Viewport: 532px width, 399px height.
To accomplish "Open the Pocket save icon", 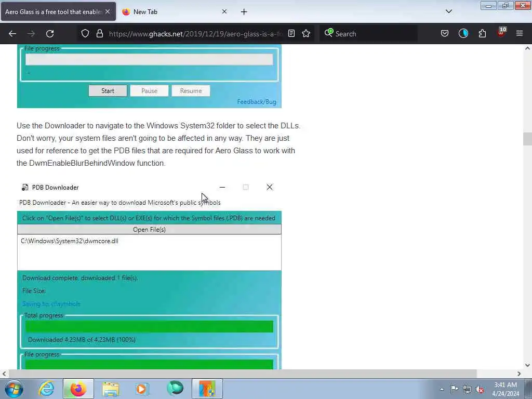I will click(445, 34).
